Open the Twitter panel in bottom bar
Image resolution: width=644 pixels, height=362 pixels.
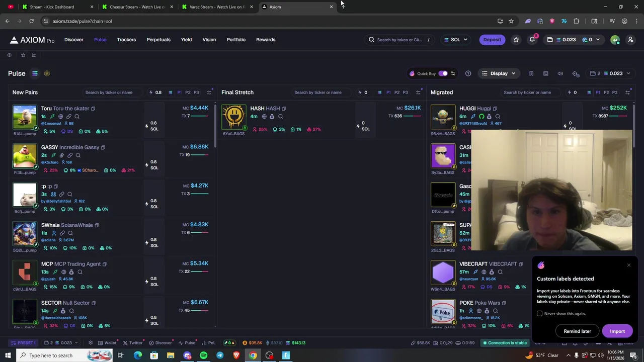point(133,343)
